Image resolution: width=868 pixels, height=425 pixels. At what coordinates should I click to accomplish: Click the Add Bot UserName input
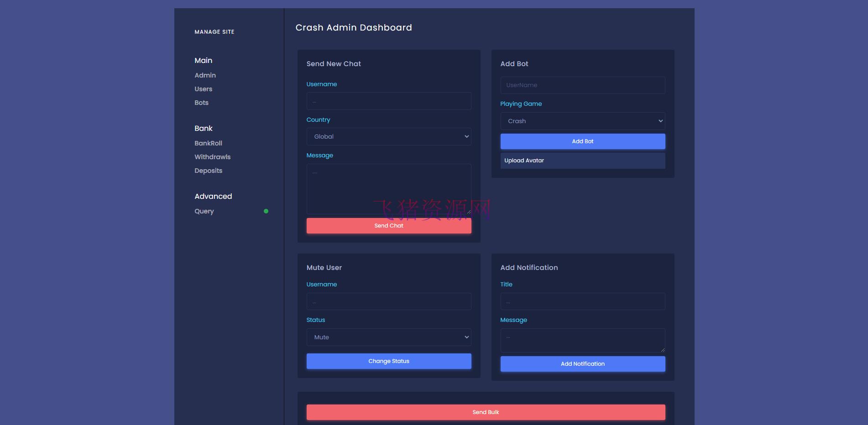click(x=582, y=85)
